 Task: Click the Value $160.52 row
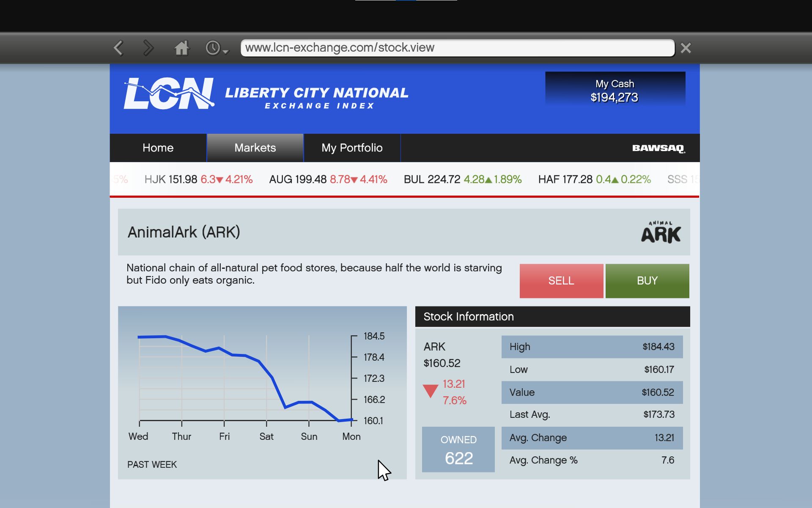tap(592, 392)
